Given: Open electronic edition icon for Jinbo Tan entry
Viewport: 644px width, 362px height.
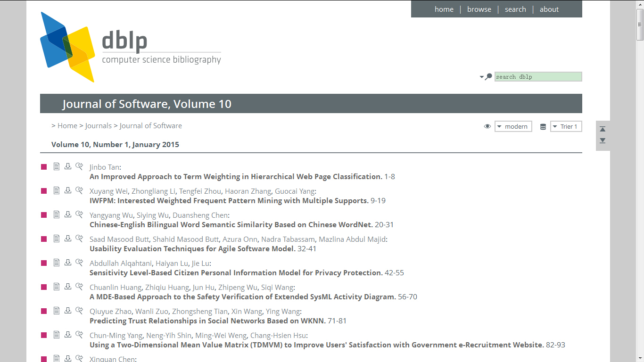Looking at the screenshot, I should tap(57, 166).
